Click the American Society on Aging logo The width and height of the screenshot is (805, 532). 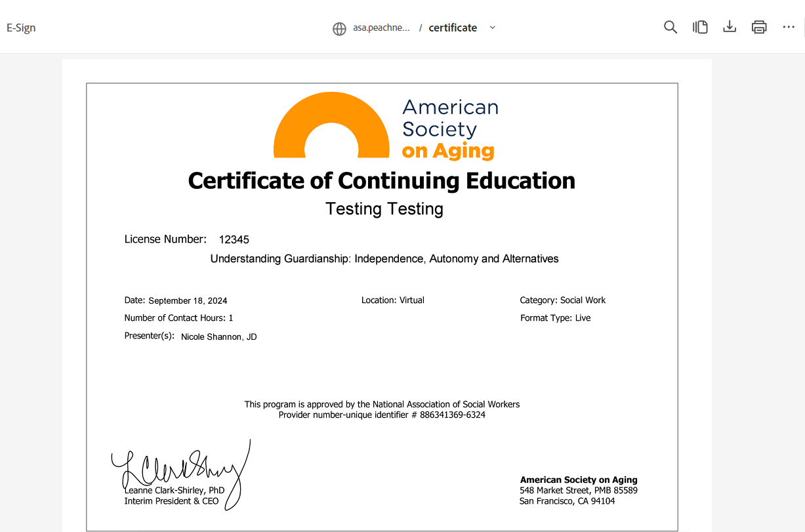click(386, 126)
